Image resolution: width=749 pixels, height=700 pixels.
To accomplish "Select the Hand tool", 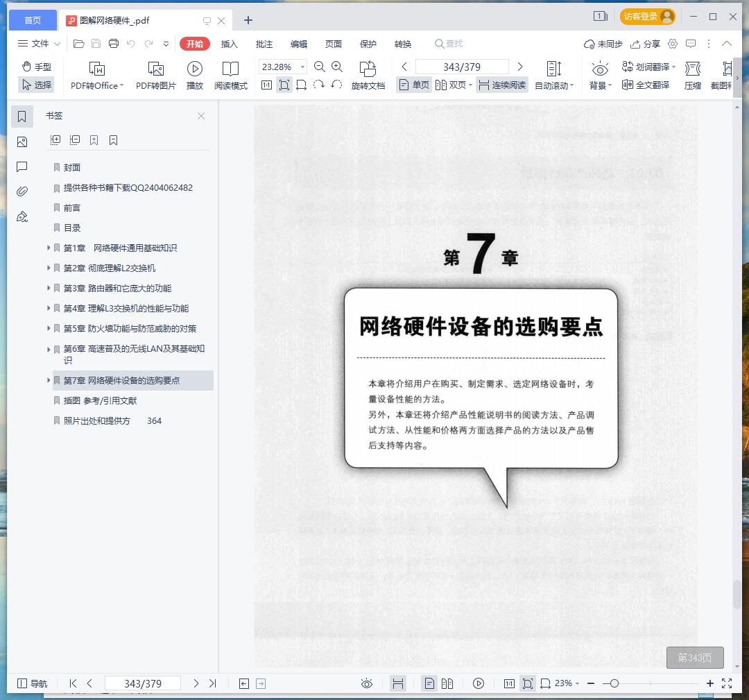I will pos(36,67).
